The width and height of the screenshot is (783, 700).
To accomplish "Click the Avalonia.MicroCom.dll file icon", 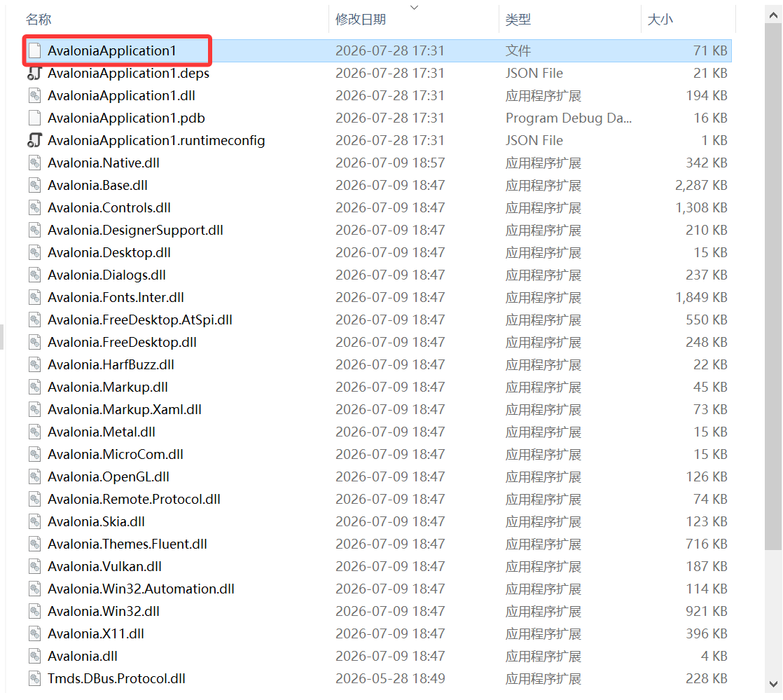I will (34, 455).
